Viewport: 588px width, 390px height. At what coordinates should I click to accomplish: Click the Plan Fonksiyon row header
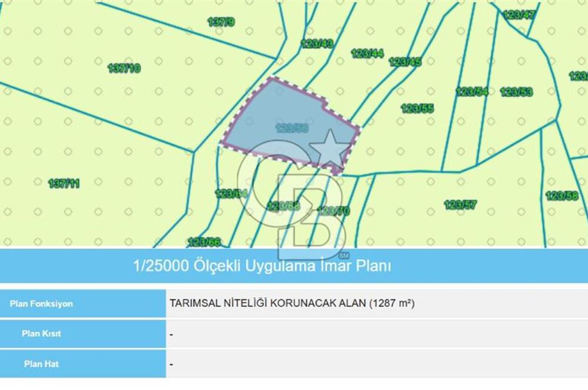41,304
